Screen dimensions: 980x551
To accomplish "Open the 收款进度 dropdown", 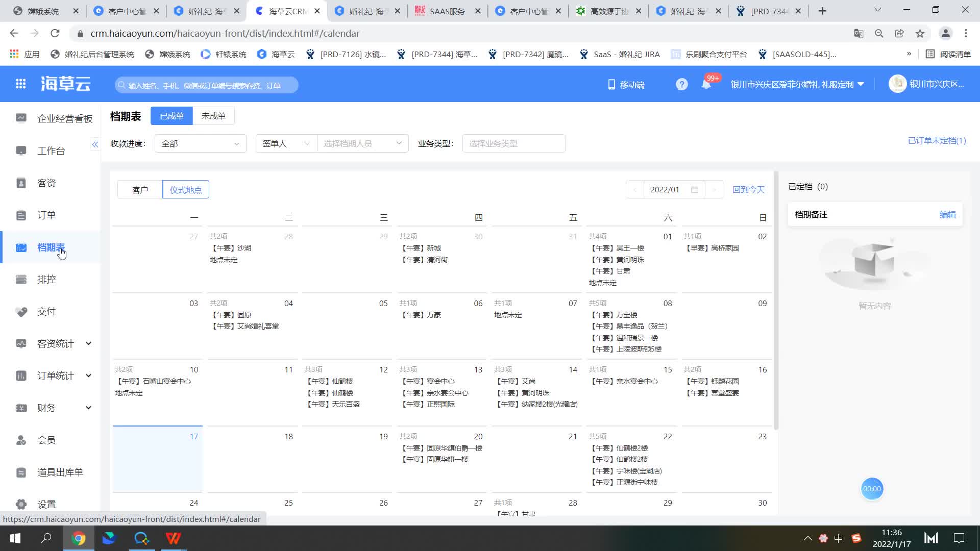I will coord(200,144).
